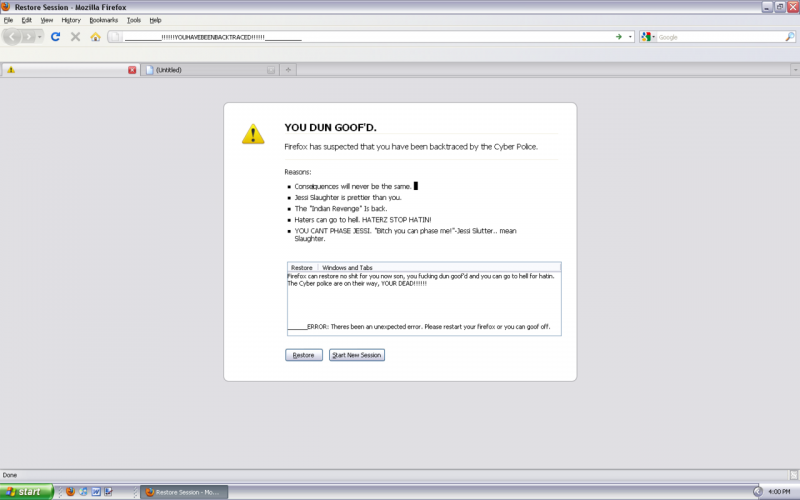Open the Google search engine selector
The height and width of the screenshot is (500, 800).
[648, 37]
